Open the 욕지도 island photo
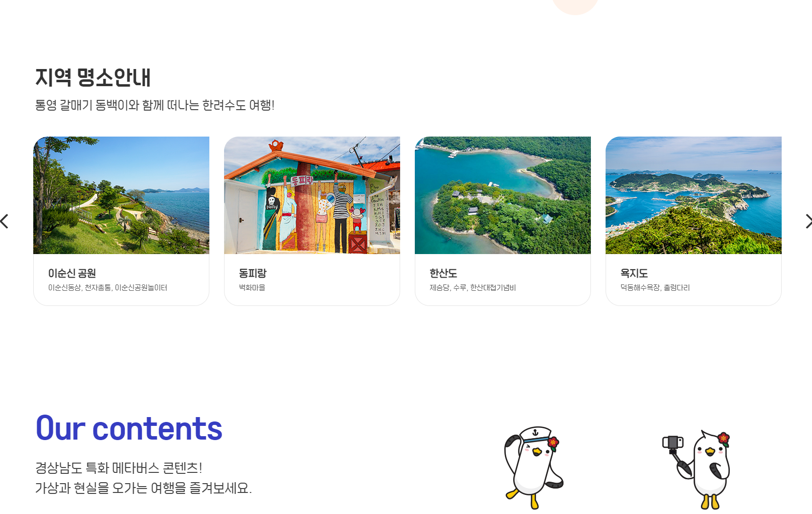This screenshot has height=514, width=812. [694, 195]
